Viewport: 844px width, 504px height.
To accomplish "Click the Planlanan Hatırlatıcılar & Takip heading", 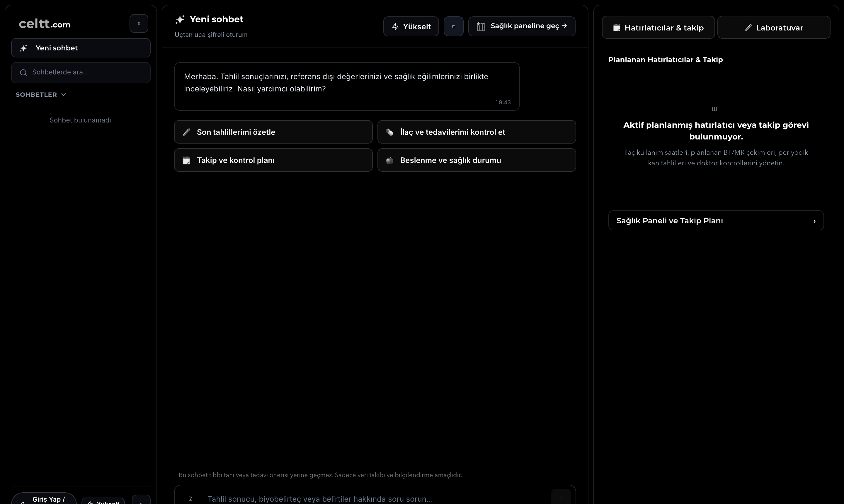I will (x=665, y=60).
